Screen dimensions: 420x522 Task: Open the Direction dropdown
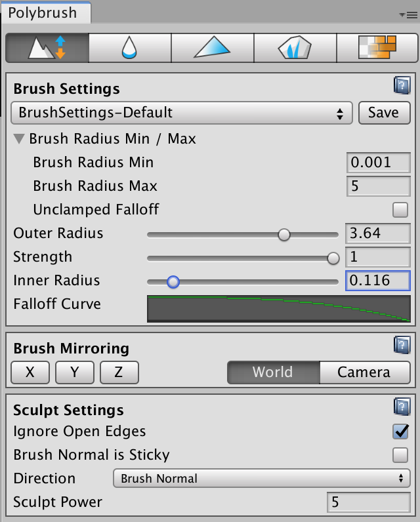(x=262, y=479)
